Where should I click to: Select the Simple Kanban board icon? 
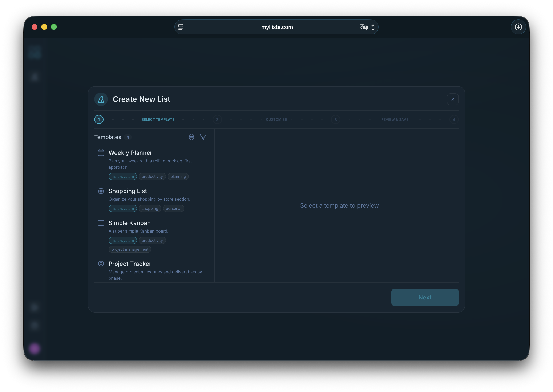(x=101, y=223)
